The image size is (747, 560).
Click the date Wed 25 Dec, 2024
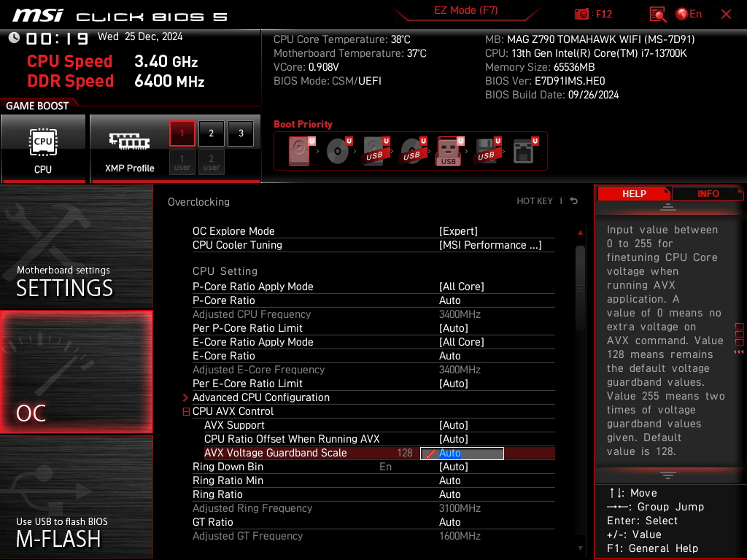click(140, 36)
